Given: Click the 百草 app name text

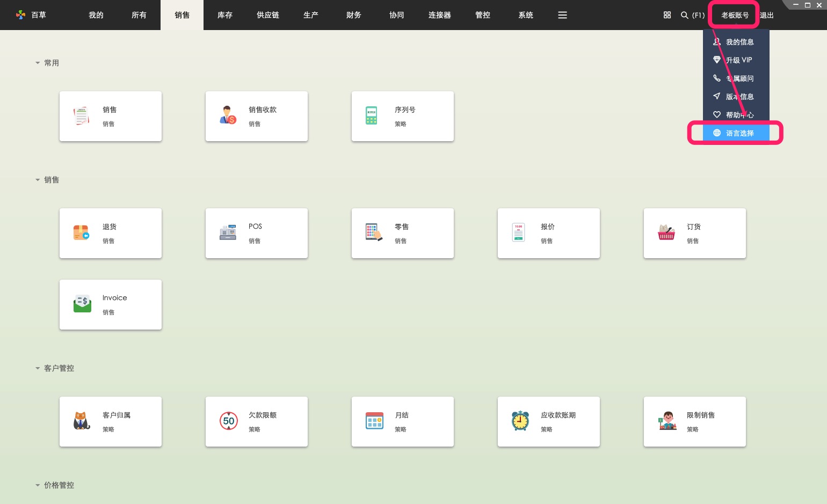Looking at the screenshot, I should (39, 15).
